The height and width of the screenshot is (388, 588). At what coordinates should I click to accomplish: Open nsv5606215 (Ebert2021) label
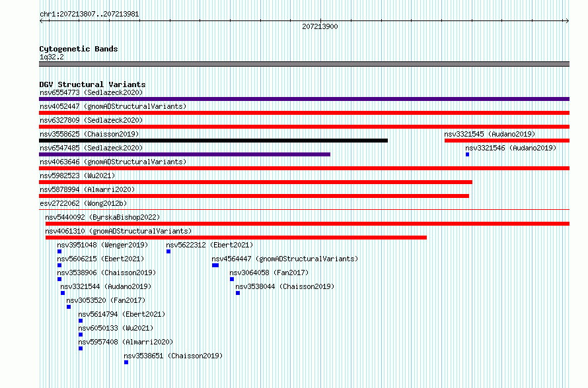tap(100, 259)
